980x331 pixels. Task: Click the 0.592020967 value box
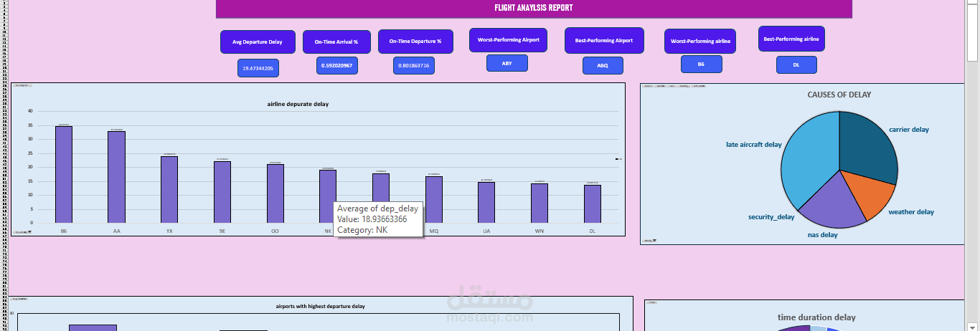pos(336,65)
